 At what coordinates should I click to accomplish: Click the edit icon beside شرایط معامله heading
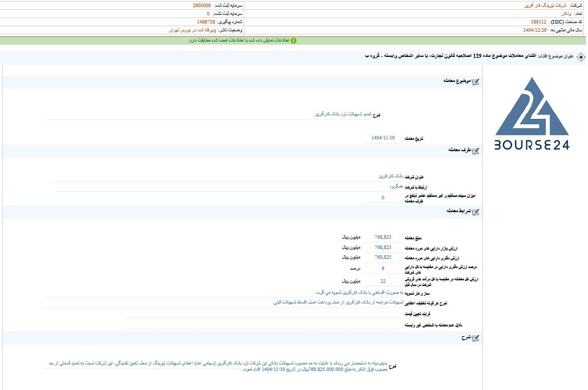point(476,212)
